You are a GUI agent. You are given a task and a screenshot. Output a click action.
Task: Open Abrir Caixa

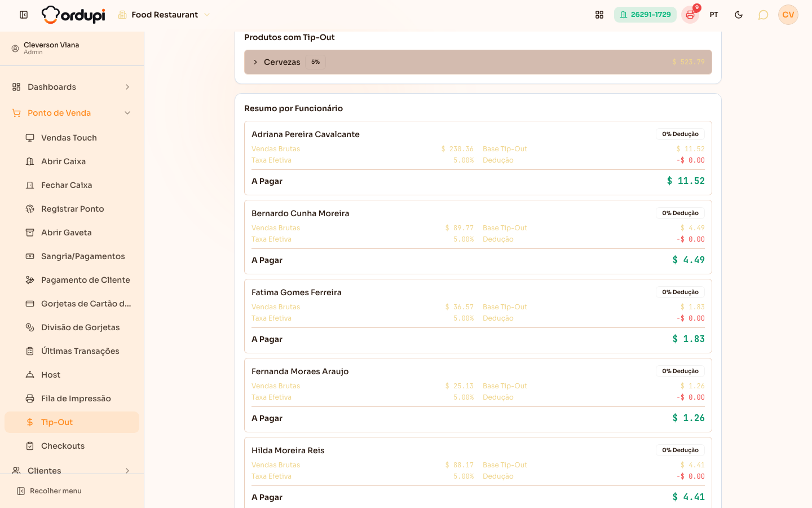72,161
